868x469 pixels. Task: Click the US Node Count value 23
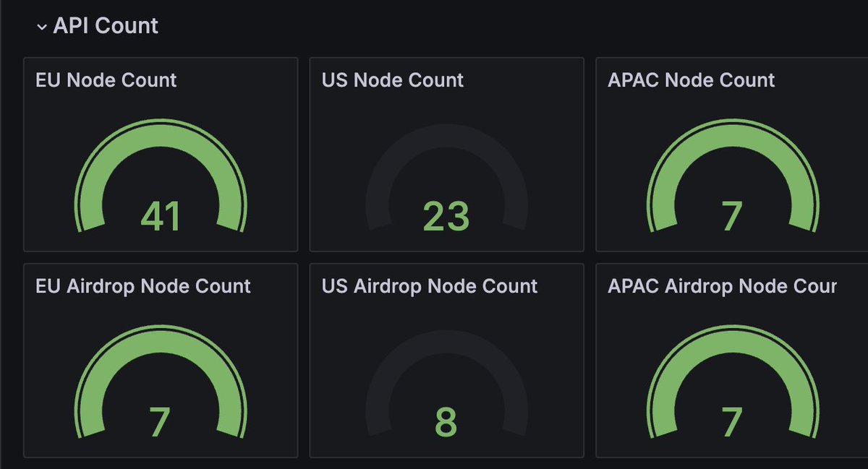pyautogui.click(x=446, y=216)
